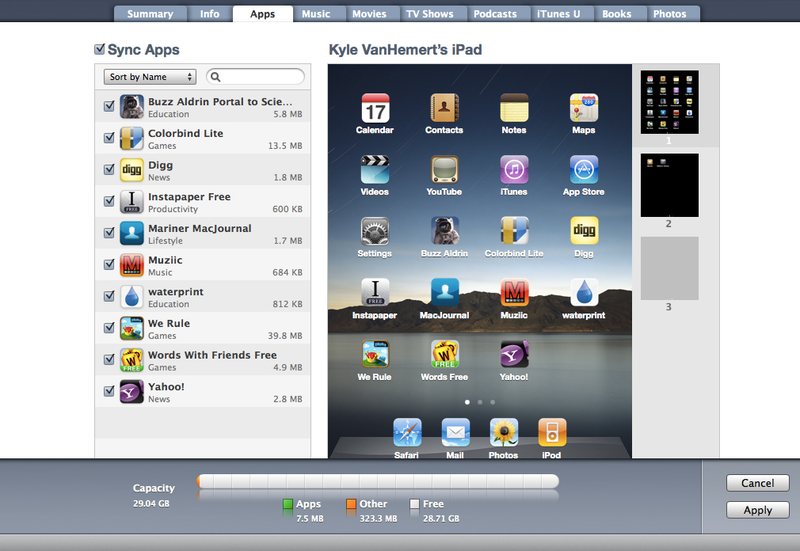Click the app search input field
800x551 pixels.
coord(256,77)
